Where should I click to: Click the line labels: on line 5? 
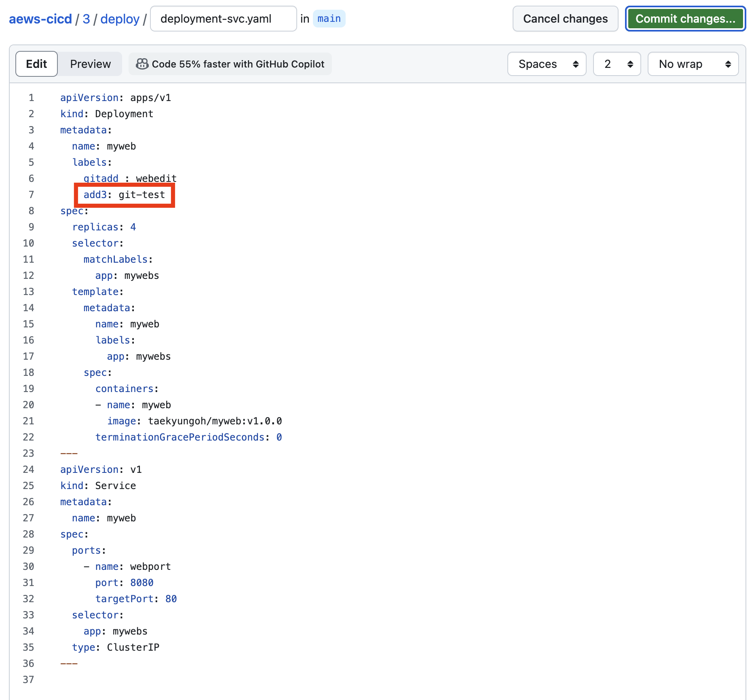pyautogui.click(x=92, y=162)
